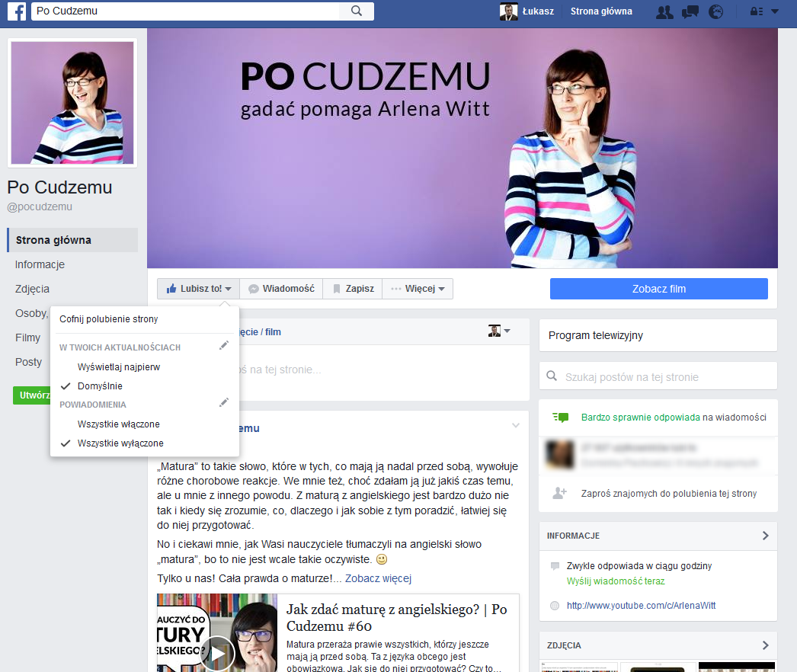Select Wszystkie włączone notifications option
This screenshot has width=797, height=672.
118,424
